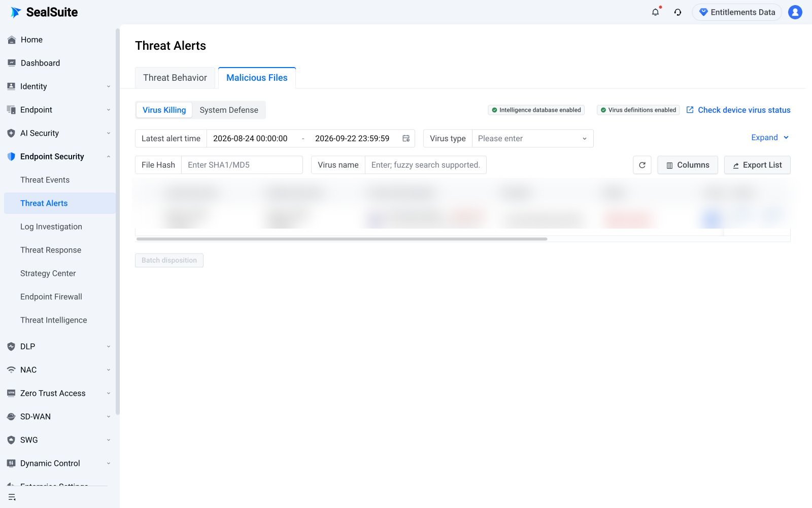
Task: Open the notifications bell icon
Action: click(x=655, y=12)
